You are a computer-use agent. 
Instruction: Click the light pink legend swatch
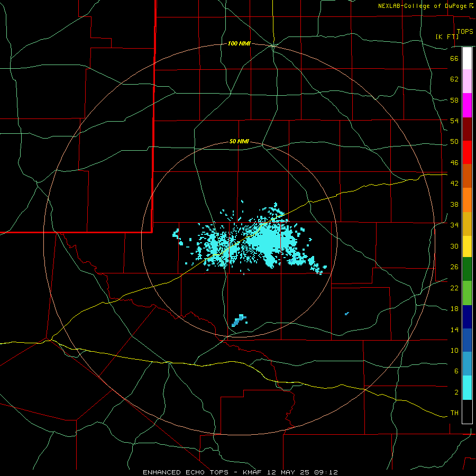(467, 81)
